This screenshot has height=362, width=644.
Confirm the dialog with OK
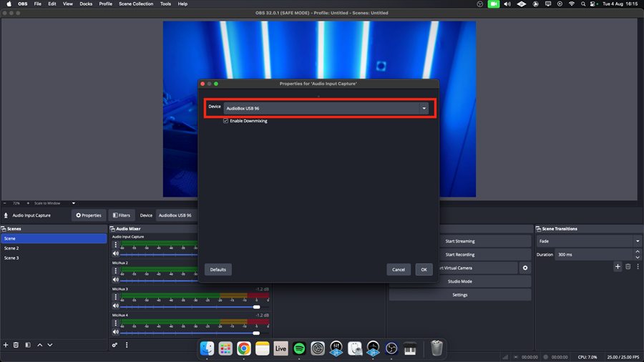pos(424,270)
